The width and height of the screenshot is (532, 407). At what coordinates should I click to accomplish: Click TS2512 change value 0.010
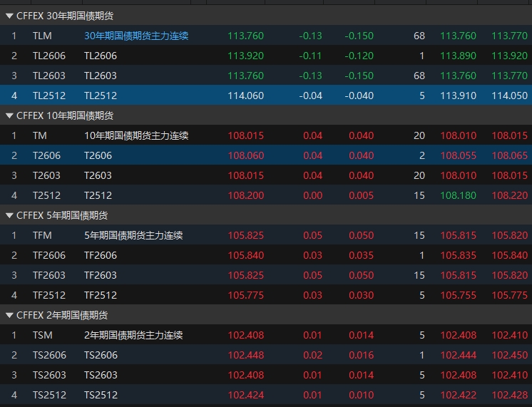[362, 395]
